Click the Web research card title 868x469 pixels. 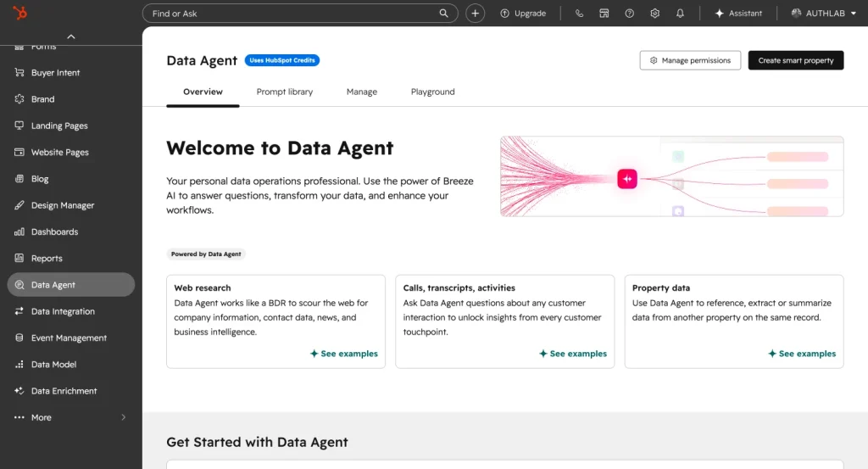click(x=202, y=288)
